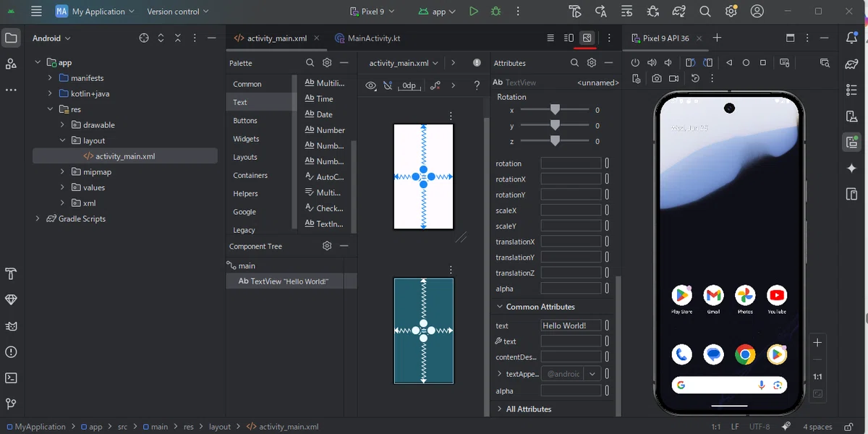The height and width of the screenshot is (434, 868).
Task: Open the Pixel 9 device selector dropdown
Action: tap(373, 12)
